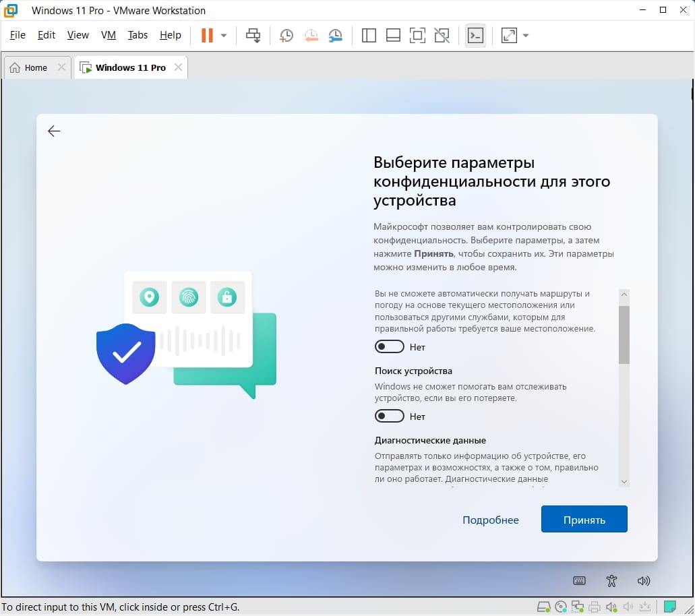The width and height of the screenshot is (695, 616).
Task: Toggle the Поиск устройства switch
Action: coord(389,416)
